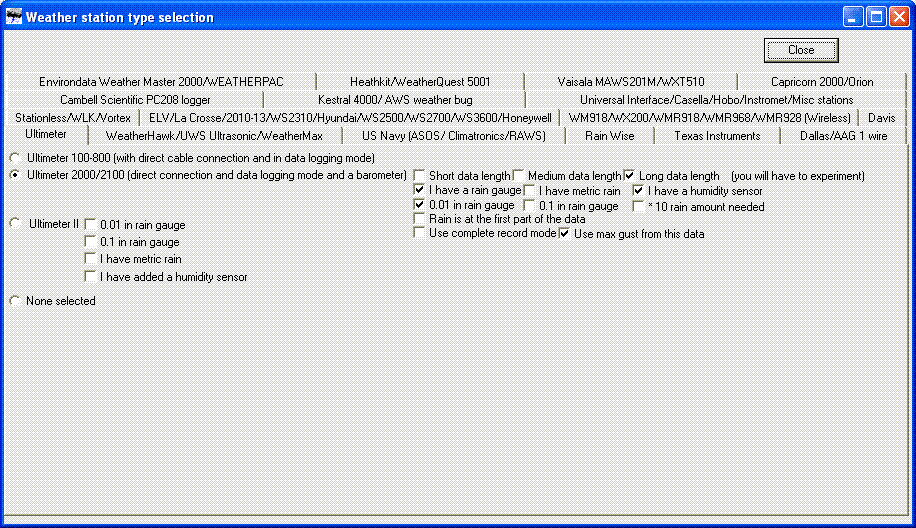Image resolution: width=916 pixels, height=528 pixels.
Task: Check I have added a humidity sensor
Action: tap(90, 276)
